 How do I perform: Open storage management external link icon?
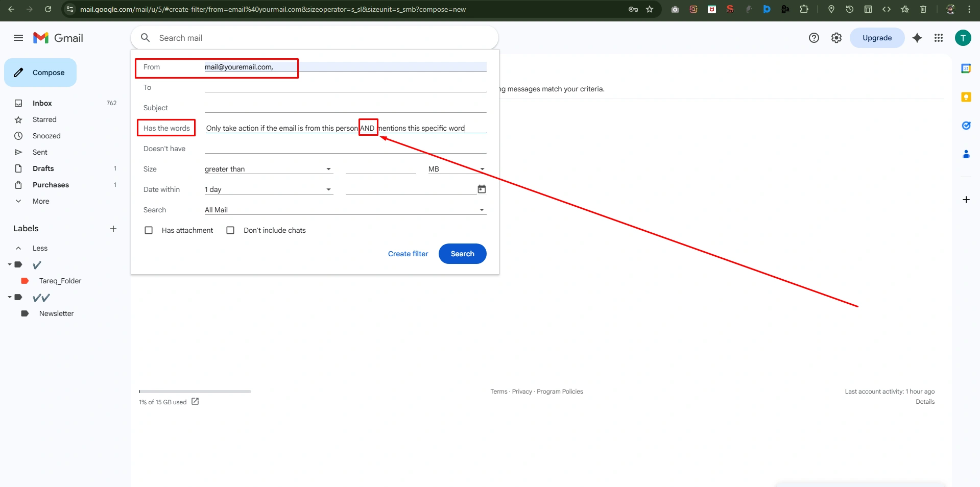point(195,402)
